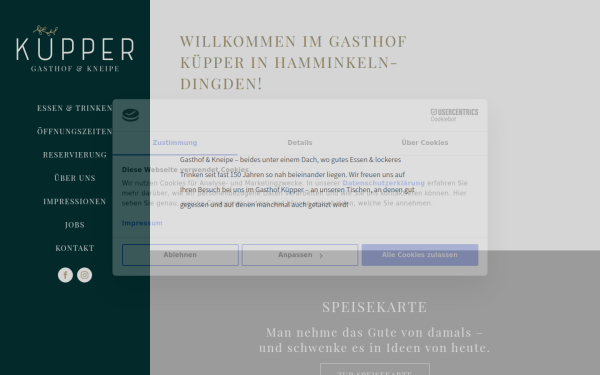Open Impressionen in the sidebar
The image size is (600, 375).
pyautogui.click(x=75, y=201)
